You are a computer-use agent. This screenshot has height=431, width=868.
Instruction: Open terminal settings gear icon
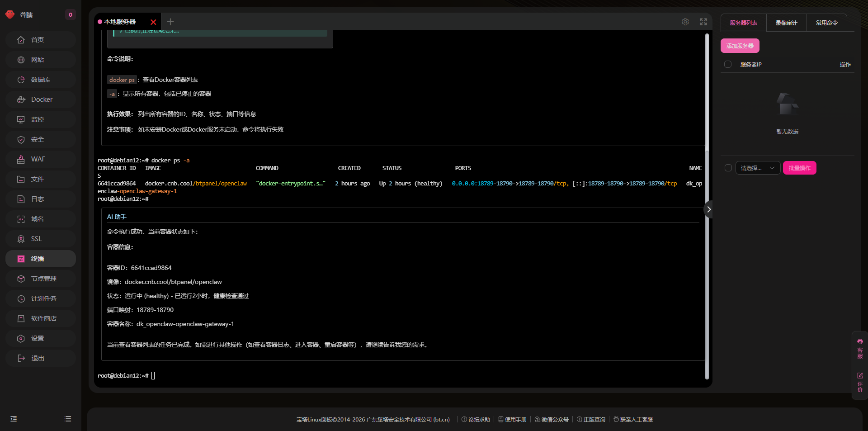(685, 22)
